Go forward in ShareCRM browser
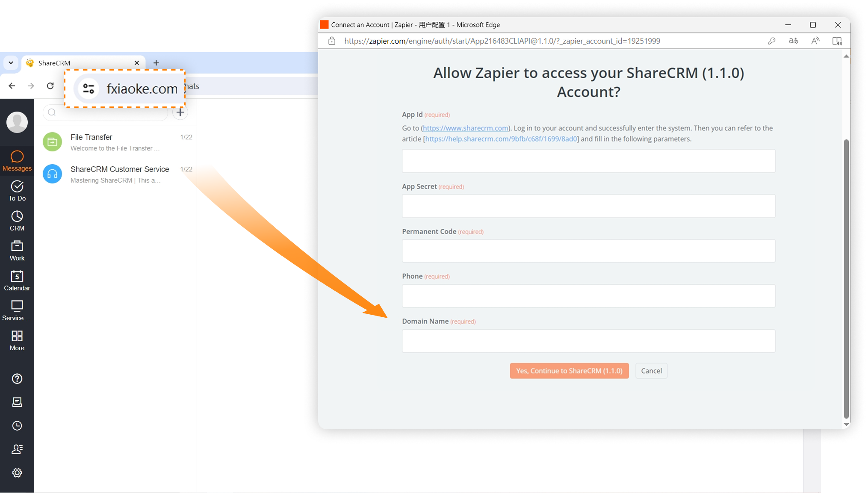868x493 pixels. pos(31,86)
